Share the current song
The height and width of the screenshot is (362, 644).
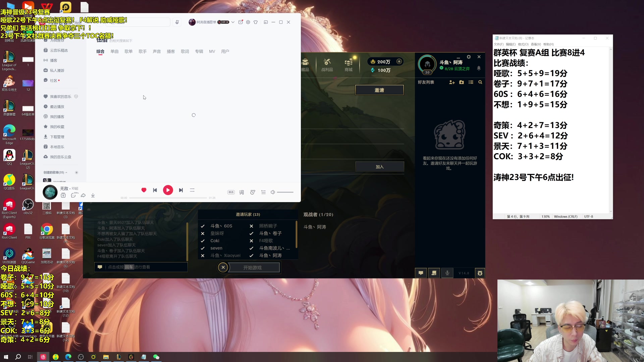click(83, 195)
